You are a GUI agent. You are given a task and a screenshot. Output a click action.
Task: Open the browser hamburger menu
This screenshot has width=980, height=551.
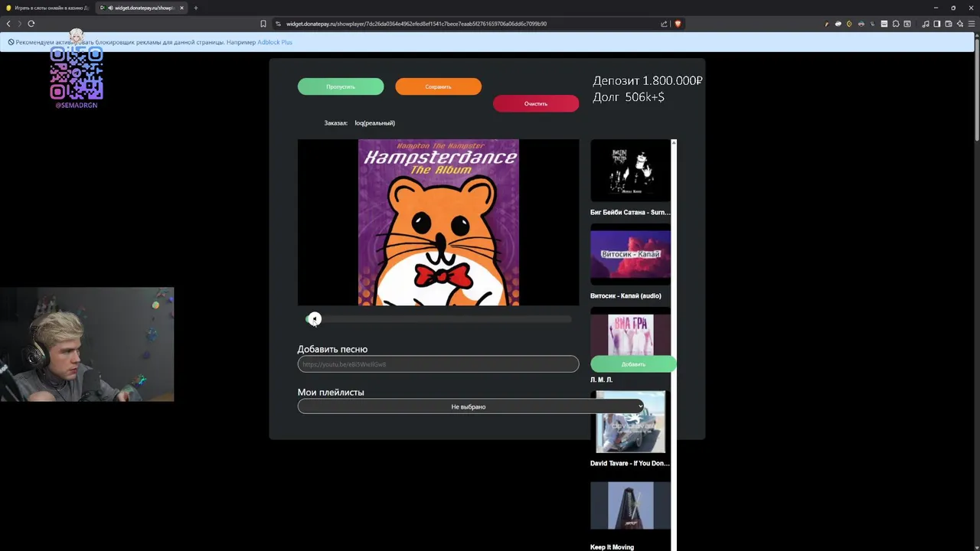click(x=971, y=24)
